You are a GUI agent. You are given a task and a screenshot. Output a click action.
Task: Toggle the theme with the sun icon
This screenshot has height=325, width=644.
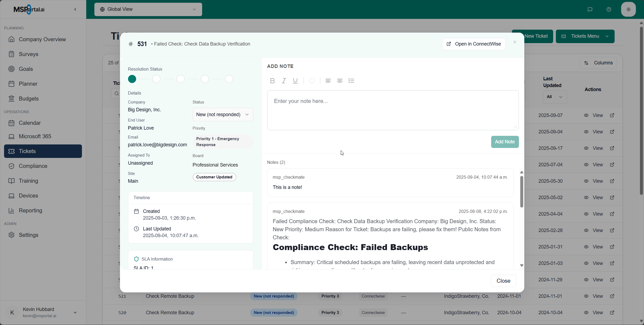point(628,9)
